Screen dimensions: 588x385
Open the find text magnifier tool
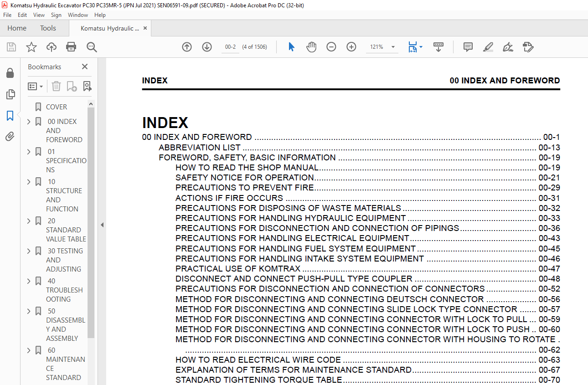[92, 47]
